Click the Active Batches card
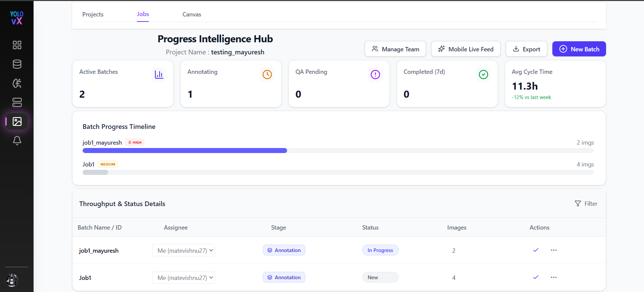 (123, 84)
